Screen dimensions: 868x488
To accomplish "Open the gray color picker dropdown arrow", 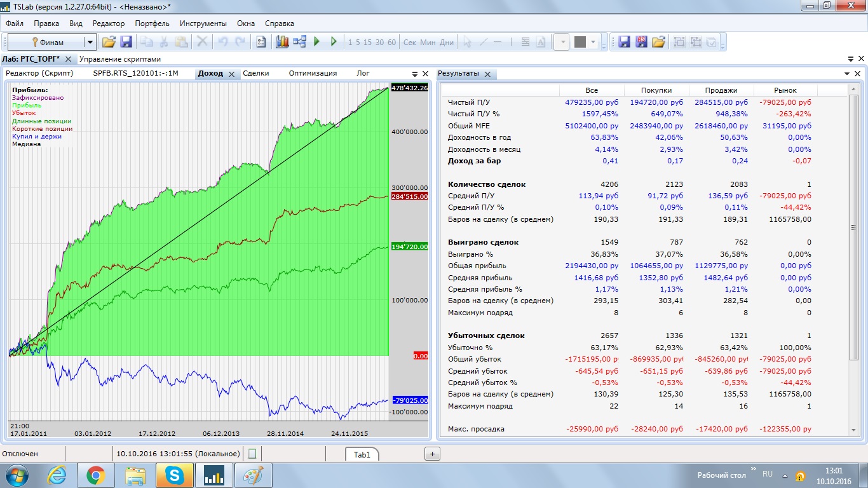I will 593,43.
